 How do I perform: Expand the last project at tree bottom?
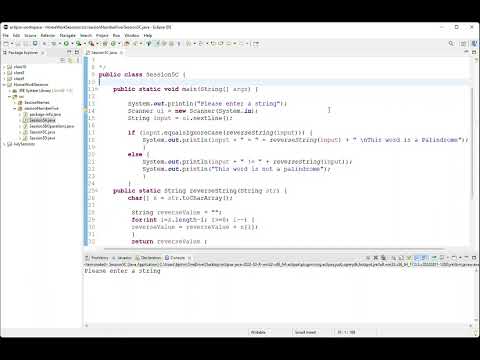pyautogui.click(x=4, y=144)
